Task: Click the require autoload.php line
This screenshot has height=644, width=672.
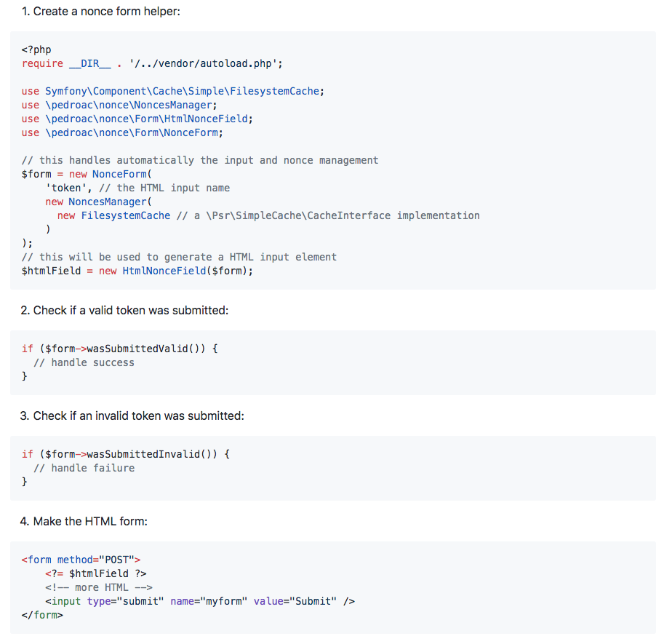Action: pyautogui.click(x=152, y=64)
